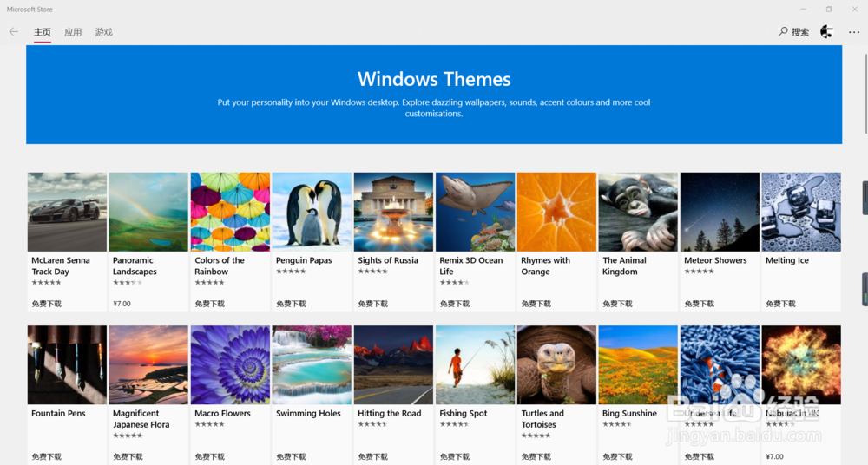Click the Macro Flowers title text

click(x=222, y=414)
